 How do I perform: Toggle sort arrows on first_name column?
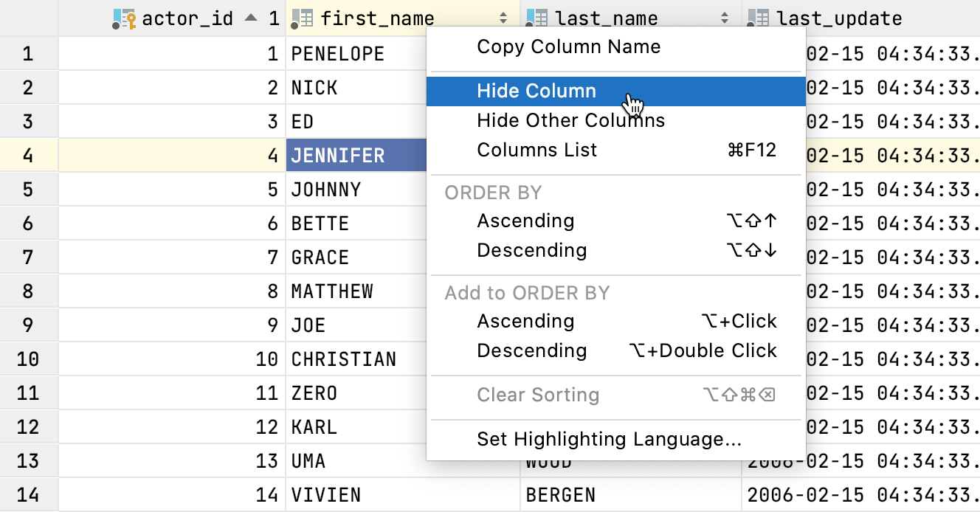click(503, 18)
